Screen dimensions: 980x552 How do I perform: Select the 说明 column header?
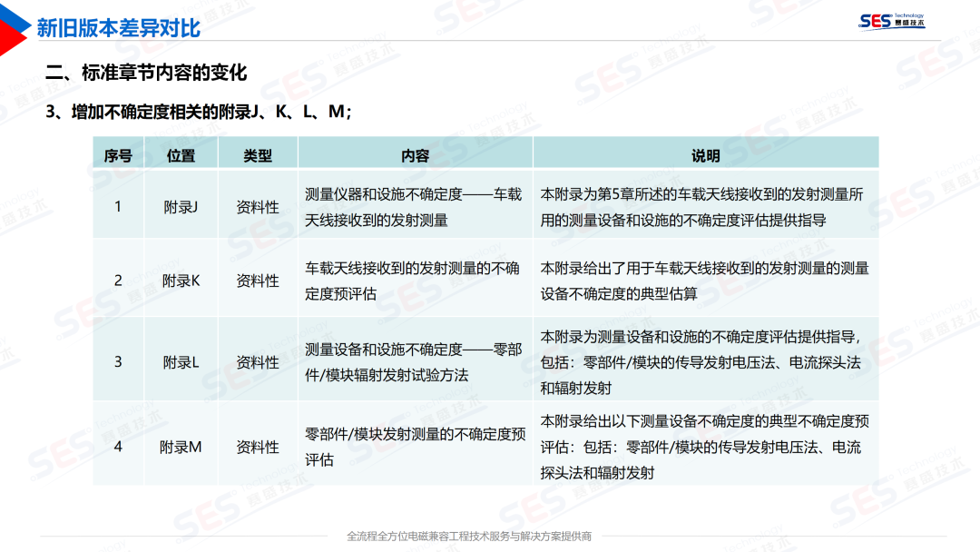click(705, 155)
